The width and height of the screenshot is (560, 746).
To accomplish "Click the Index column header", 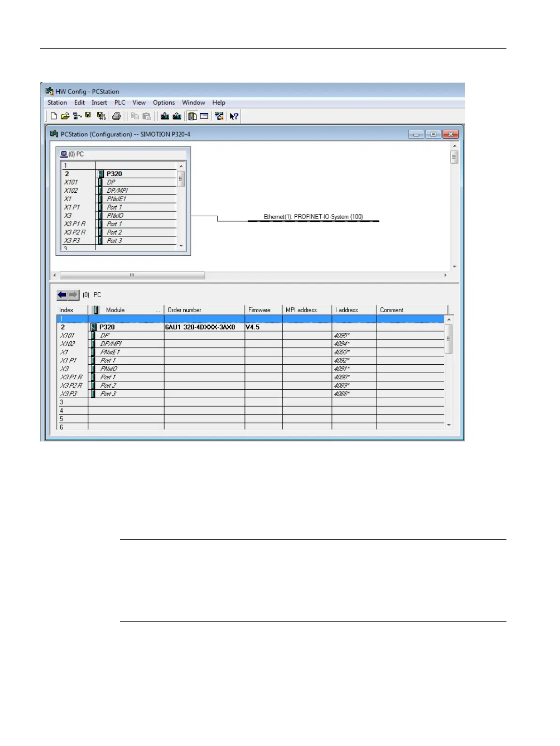I will (72, 310).
